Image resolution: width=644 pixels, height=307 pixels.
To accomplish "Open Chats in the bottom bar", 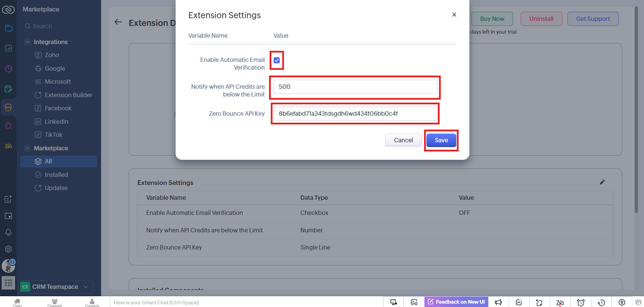I will (17, 302).
